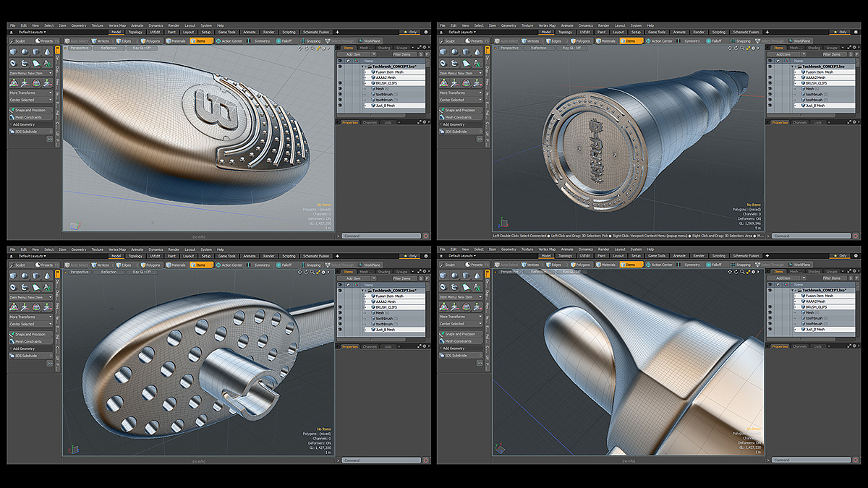
Task: Switch to Topology layout in top-left window
Action: [x=135, y=32]
